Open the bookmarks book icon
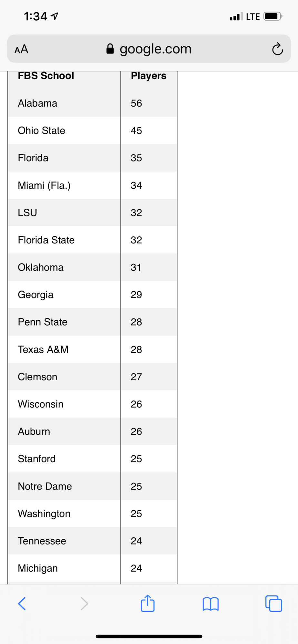The image size is (298, 644). [211, 604]
